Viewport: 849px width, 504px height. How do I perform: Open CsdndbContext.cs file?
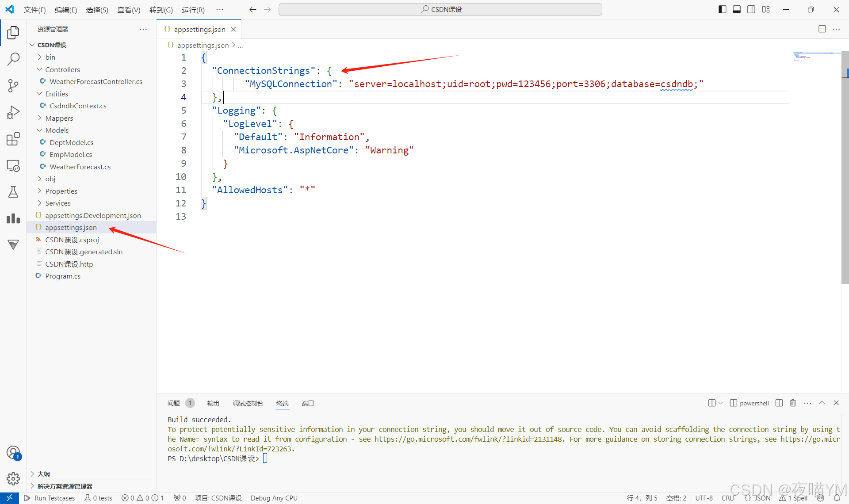pyautogui.click(x=91, y=106)
